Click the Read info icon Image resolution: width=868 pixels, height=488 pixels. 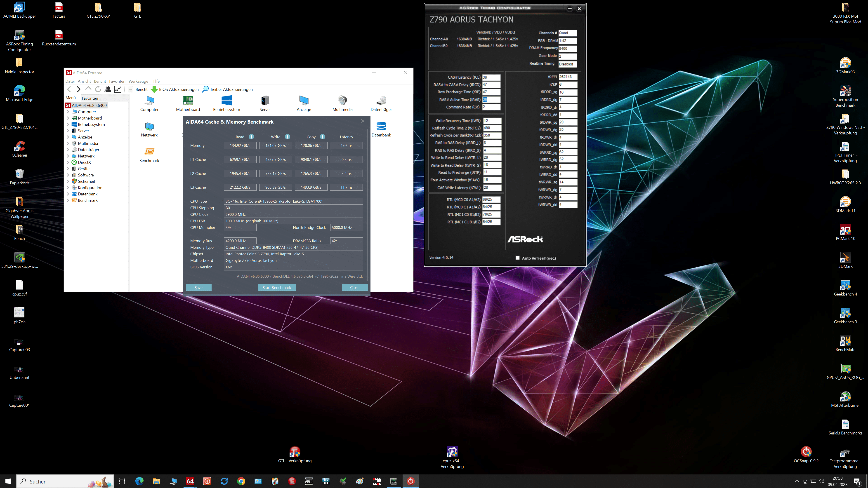(x=251, y=137)
